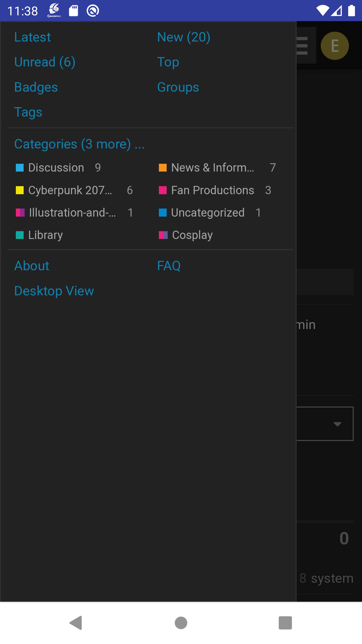Viewport: 362px width, 644px height.
Task: Open the Badges page
Action: 36,87
